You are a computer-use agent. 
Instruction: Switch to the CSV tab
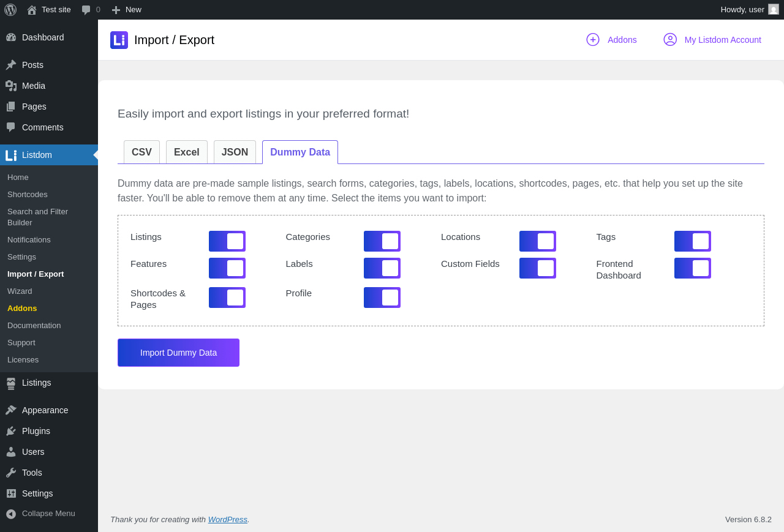point(141,152)
